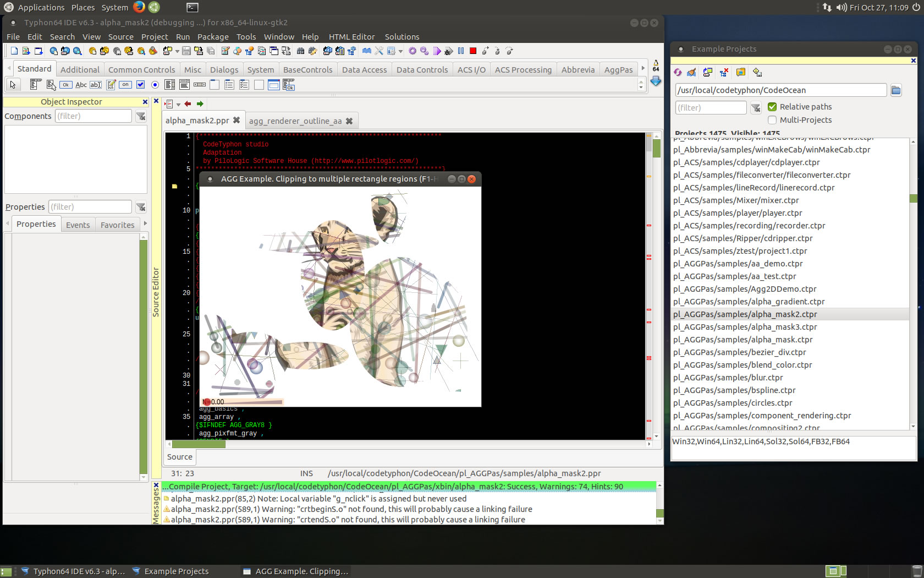Open the Source Editor unit list dropdown

pos(178,105)
